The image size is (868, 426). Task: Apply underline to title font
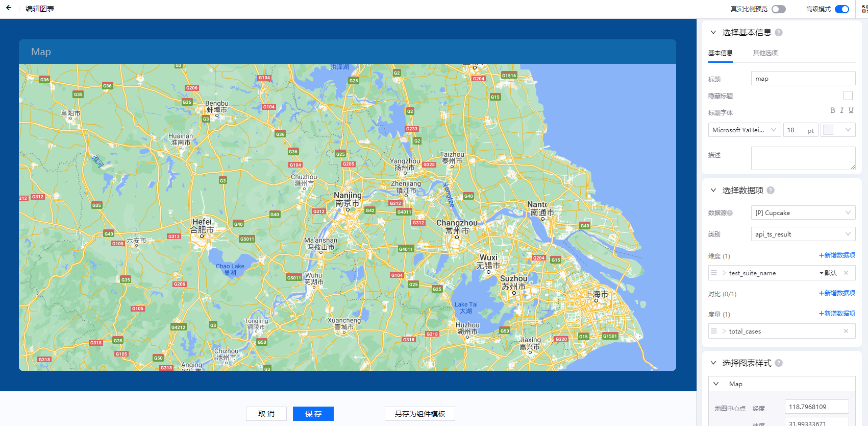(x=851, y=110)
